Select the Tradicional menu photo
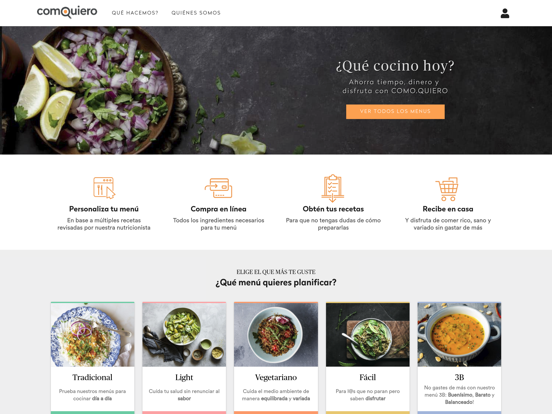The height and width of the screenshot is (414, 552). pyautogui.click(x=93, y=334)
